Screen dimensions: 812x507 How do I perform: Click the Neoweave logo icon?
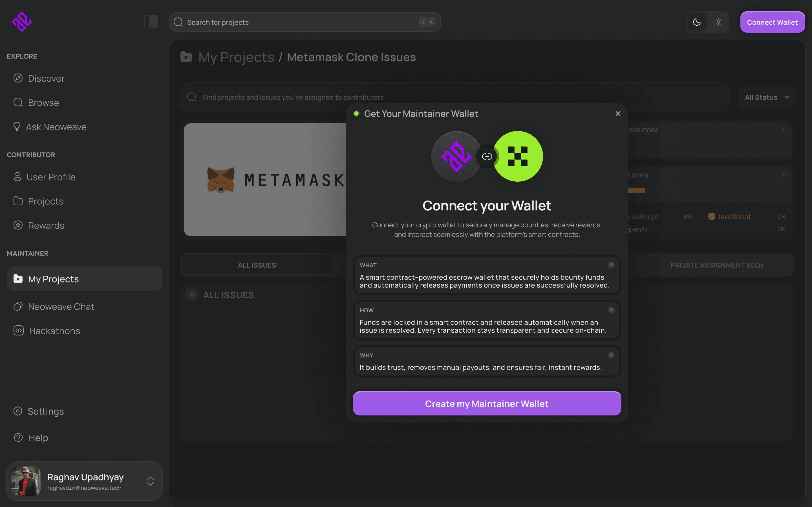(x=22, y=22)
